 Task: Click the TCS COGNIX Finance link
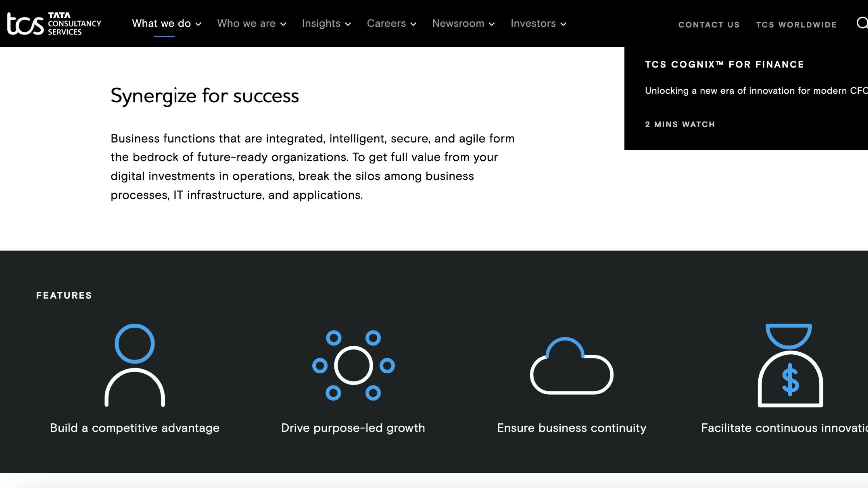[x=724, y=64]
